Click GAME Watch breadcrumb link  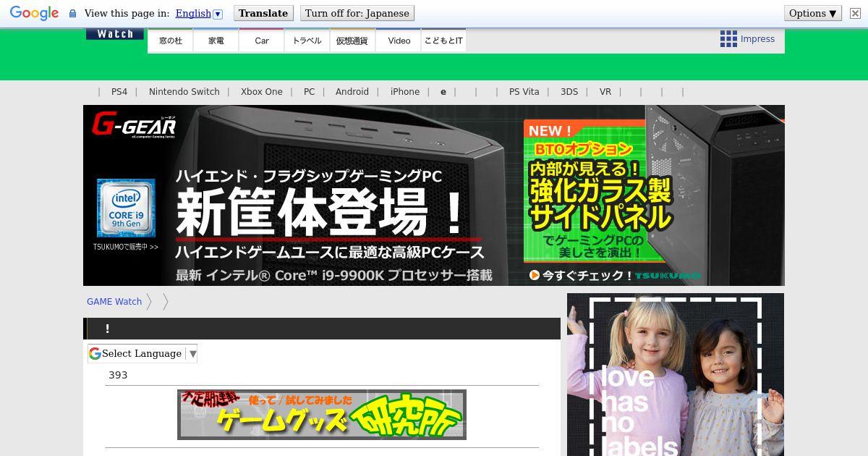click(x=114, y=302)
